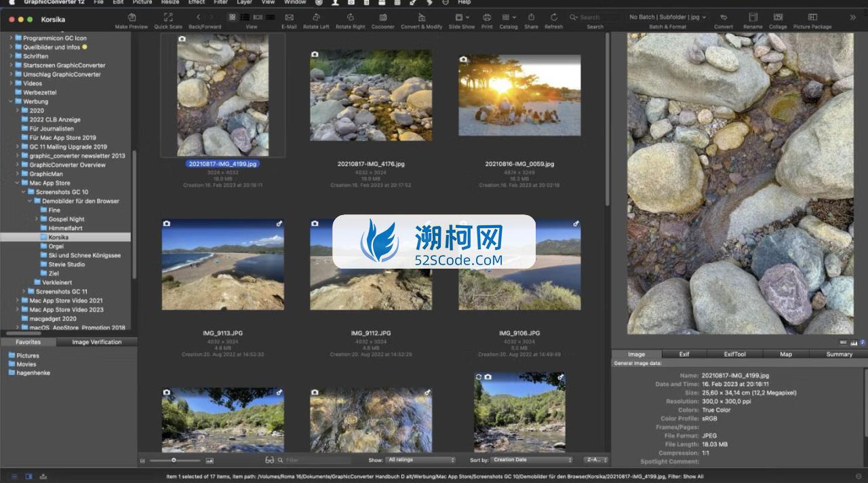The height and width of the screenshot is (483, 868).
Task: Open the Cocooner tool
Action: click(x=383, y=17)
